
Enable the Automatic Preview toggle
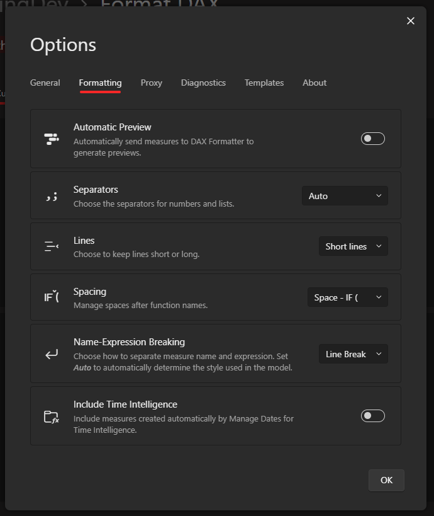(x=373, y=139)
